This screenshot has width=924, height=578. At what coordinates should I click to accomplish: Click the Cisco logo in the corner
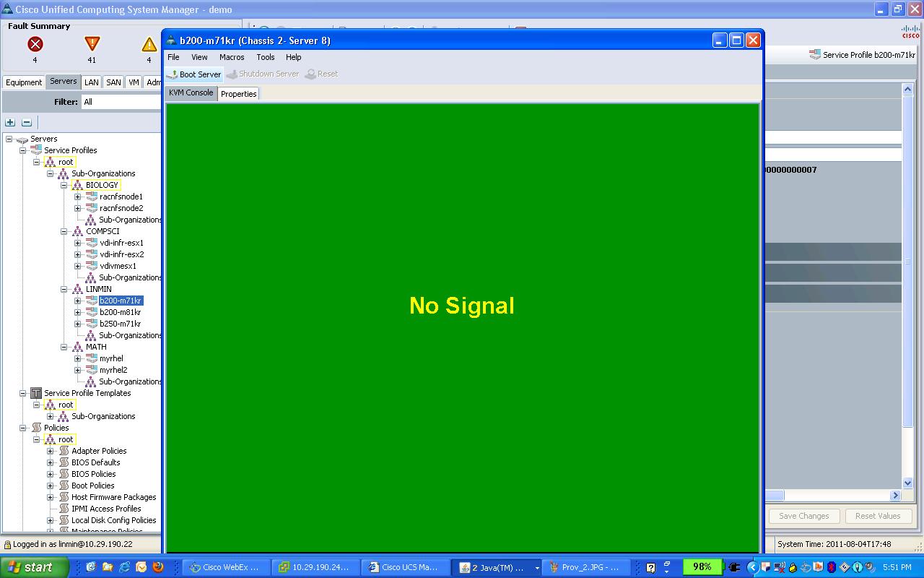[x=910, y=31]
